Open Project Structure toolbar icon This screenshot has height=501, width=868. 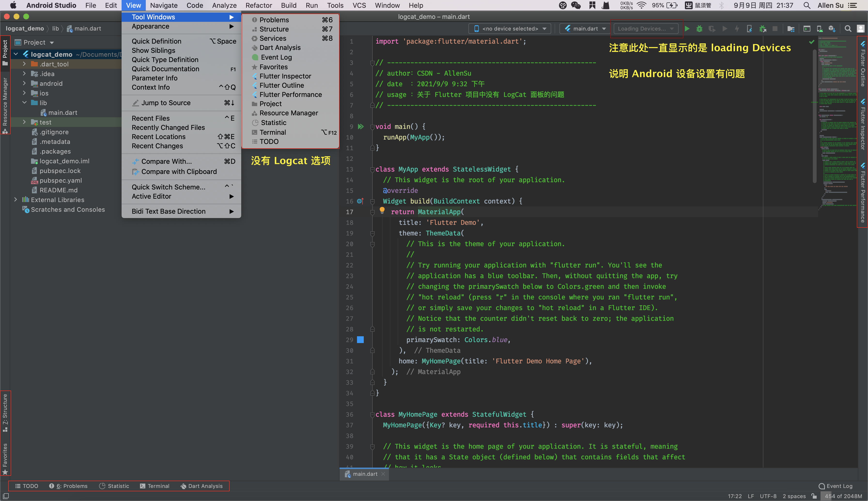[x=791, y=29]
